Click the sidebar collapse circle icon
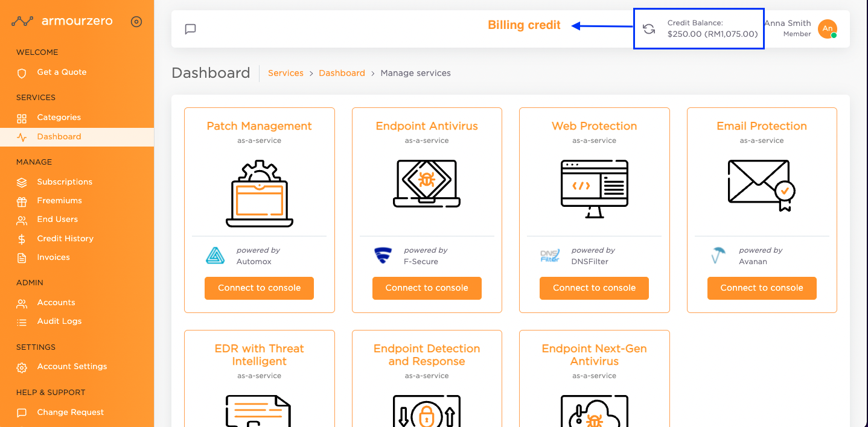 point(136,22)
